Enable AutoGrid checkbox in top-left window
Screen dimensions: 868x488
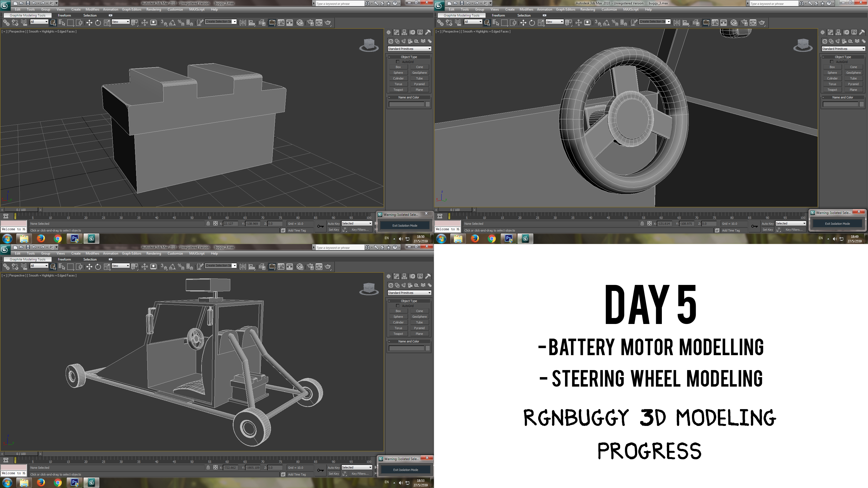(398, 62)
